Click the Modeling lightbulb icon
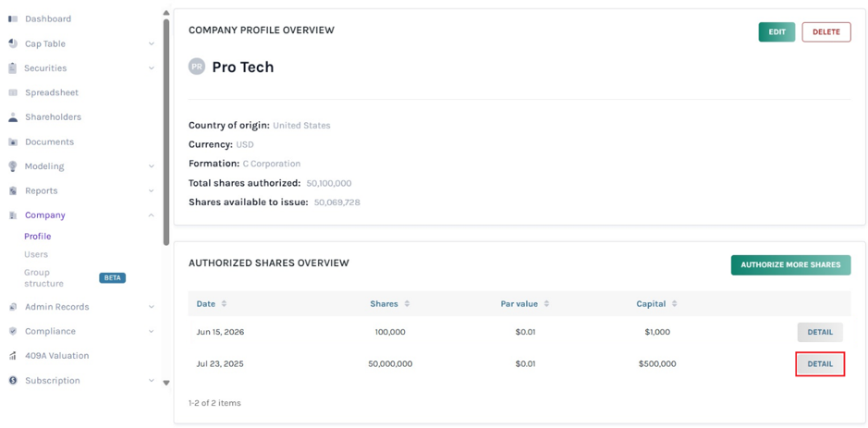Screen dimensions: 868x428 coord(13,166)
